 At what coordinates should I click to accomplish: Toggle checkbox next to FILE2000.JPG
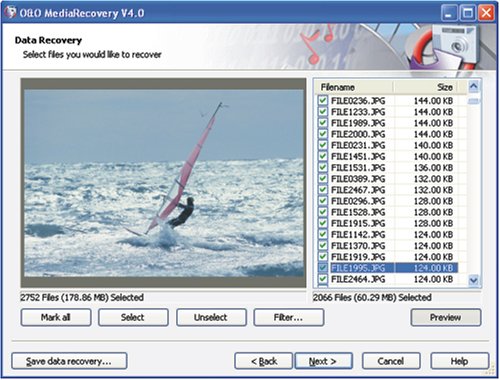point(322,134)
